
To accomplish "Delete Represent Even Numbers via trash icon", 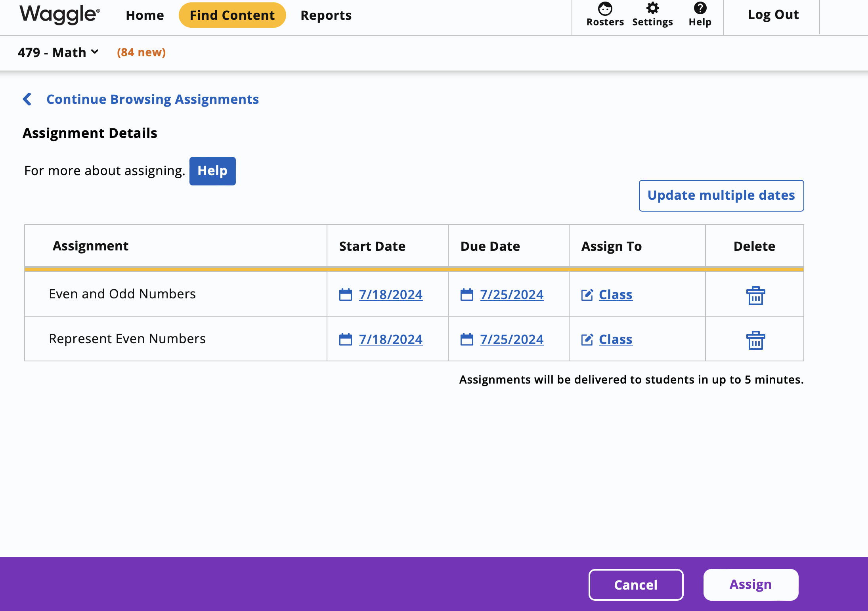I will (x=755, y=340).
